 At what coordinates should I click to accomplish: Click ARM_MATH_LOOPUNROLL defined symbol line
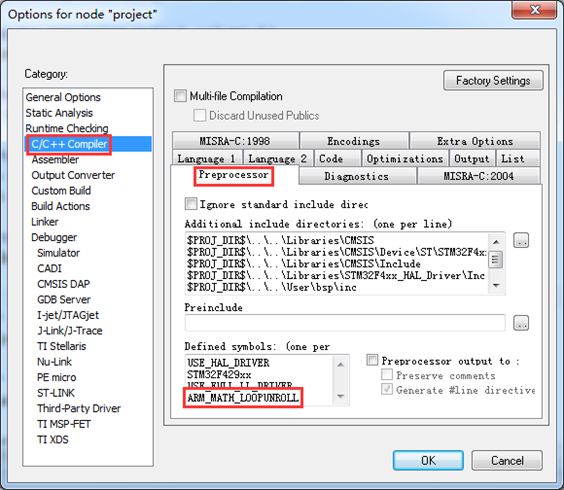243,398
